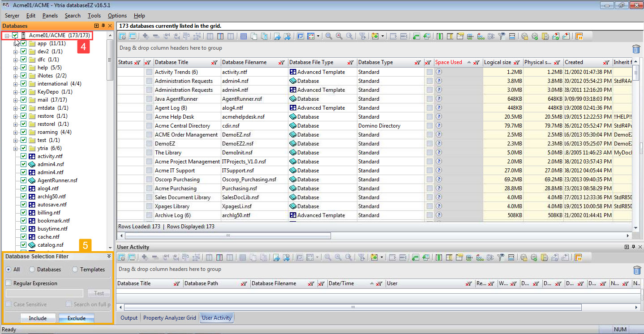The width and height of the screenshot is (644, 334).
Task: Click the Exclude button
Action: (76, 318)
